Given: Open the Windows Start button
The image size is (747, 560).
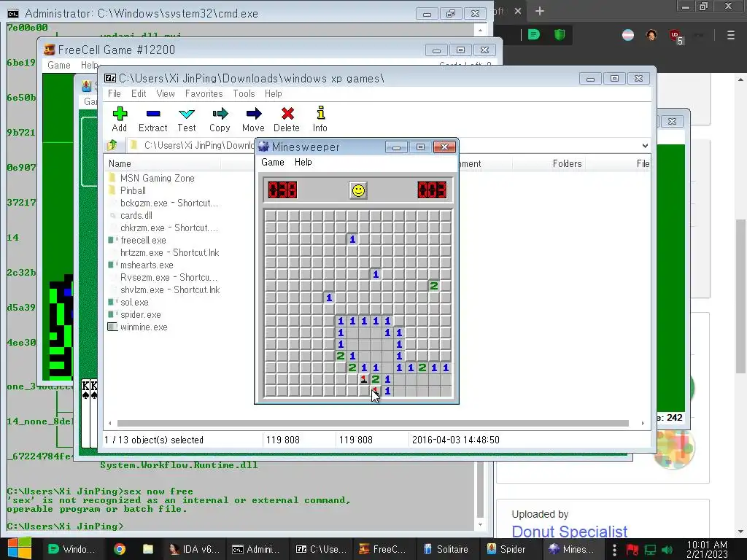Looking at the screenshot, I should (x=20, y=548).
